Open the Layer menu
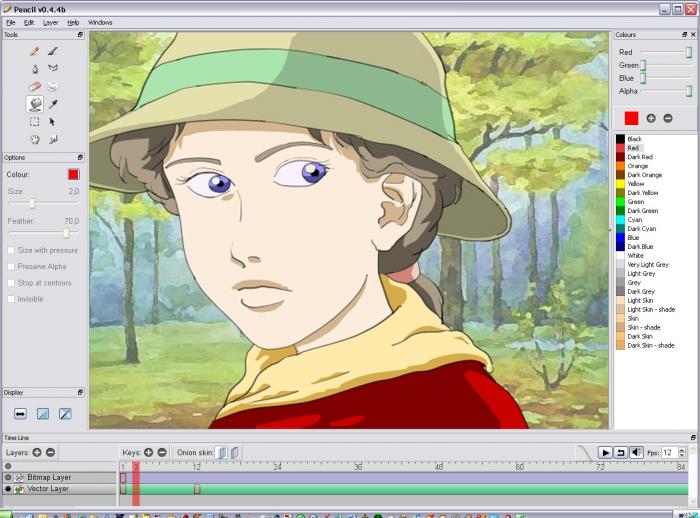 click(x=50, y=22)
